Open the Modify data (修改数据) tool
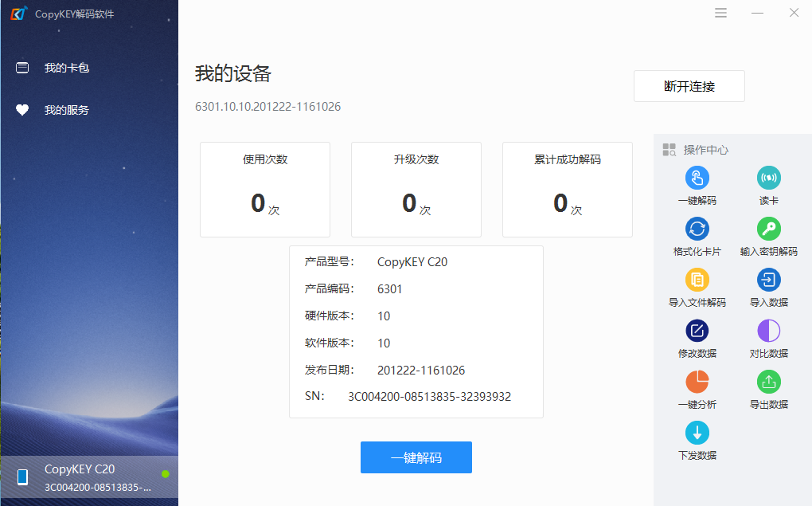This screenshot has width=812, height=506. 697,331
